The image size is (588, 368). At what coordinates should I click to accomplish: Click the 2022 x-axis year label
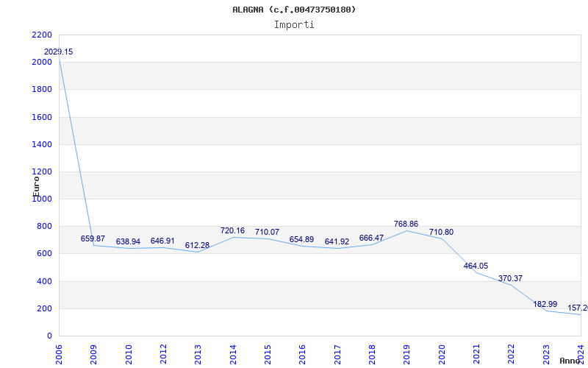[x=512, y=355]
